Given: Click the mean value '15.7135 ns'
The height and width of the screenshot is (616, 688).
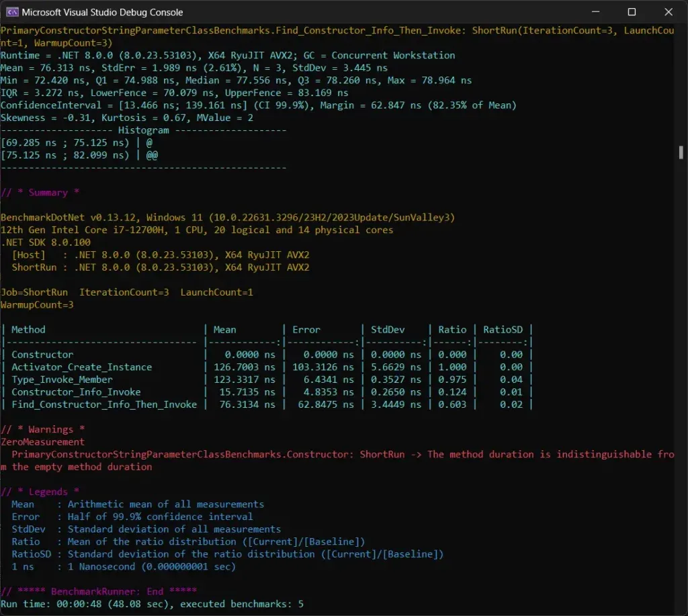Looking at the screenshot, I should tap(247, 392).
